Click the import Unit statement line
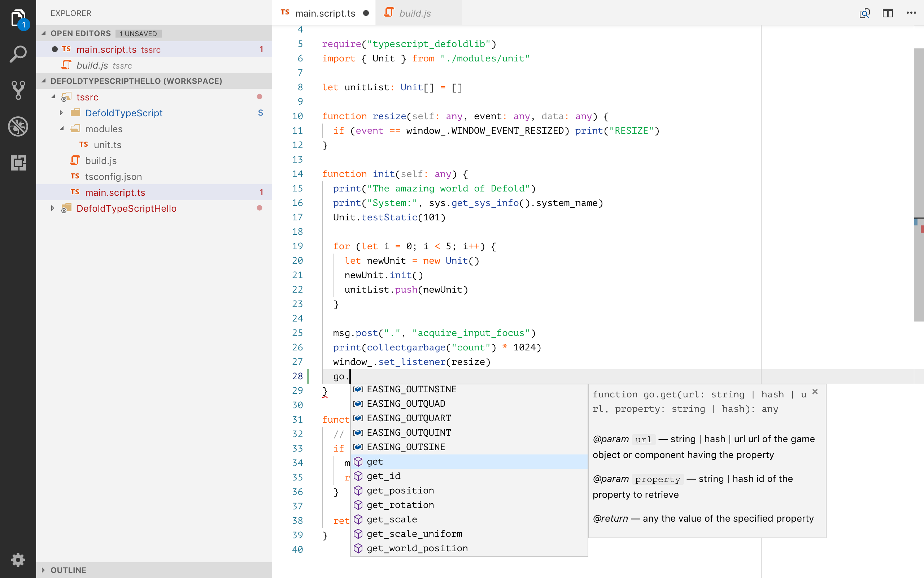 coord(426,59)
